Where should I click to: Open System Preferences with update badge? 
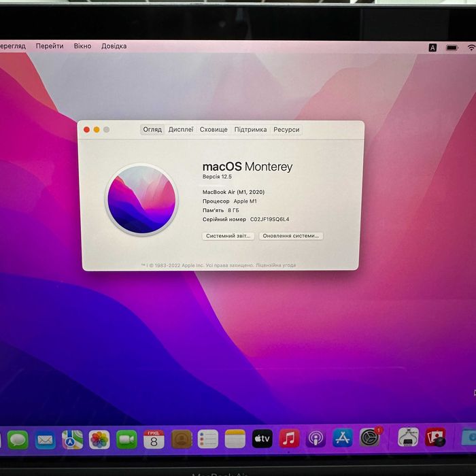coord(370,437)
